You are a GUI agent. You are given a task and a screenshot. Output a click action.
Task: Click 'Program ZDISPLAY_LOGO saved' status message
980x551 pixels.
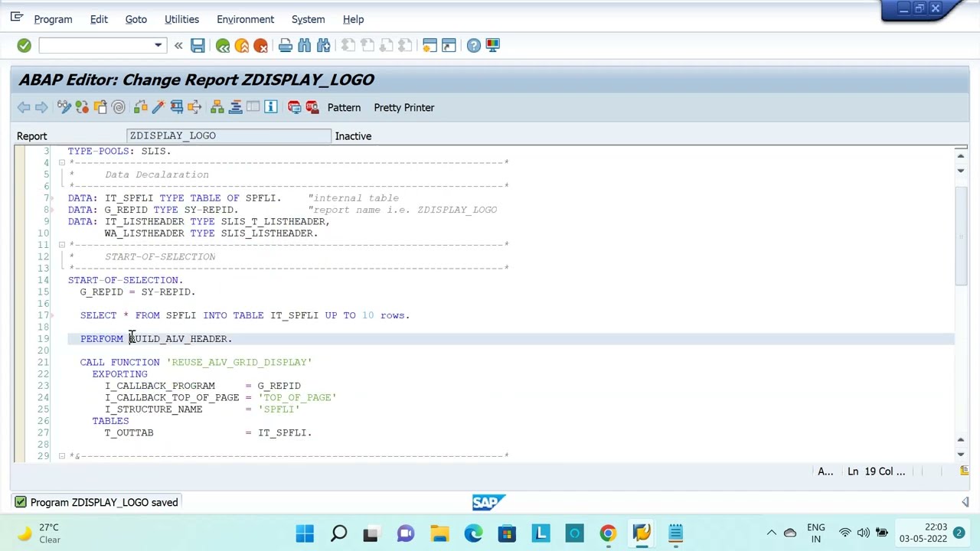104,503
